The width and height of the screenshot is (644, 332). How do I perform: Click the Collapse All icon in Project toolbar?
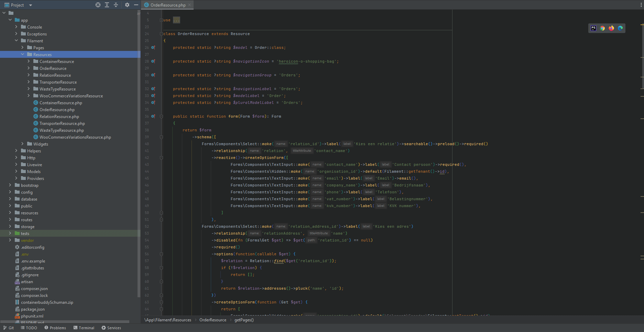pyautogui.click(x=116, y=5)
